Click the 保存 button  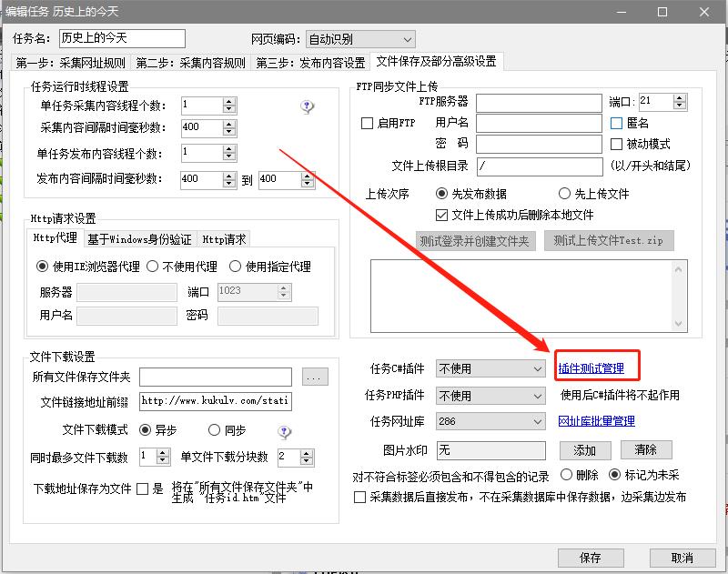591,558
